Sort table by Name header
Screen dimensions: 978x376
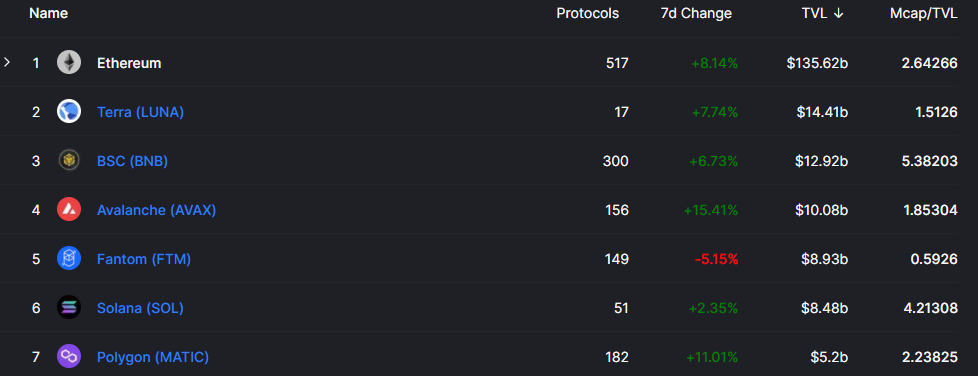(x=49, y=13)
